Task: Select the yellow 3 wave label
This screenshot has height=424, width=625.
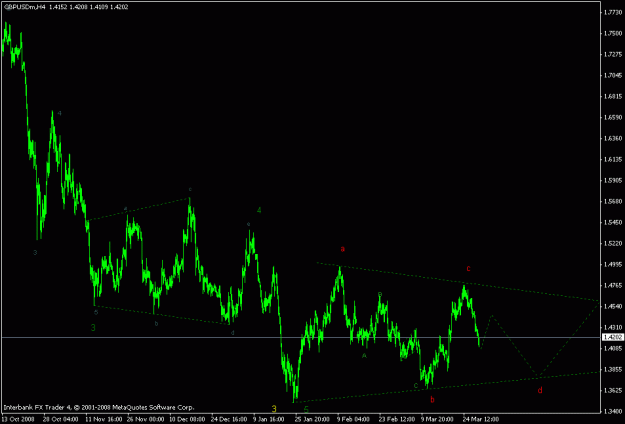Action: tap(274, 409)
